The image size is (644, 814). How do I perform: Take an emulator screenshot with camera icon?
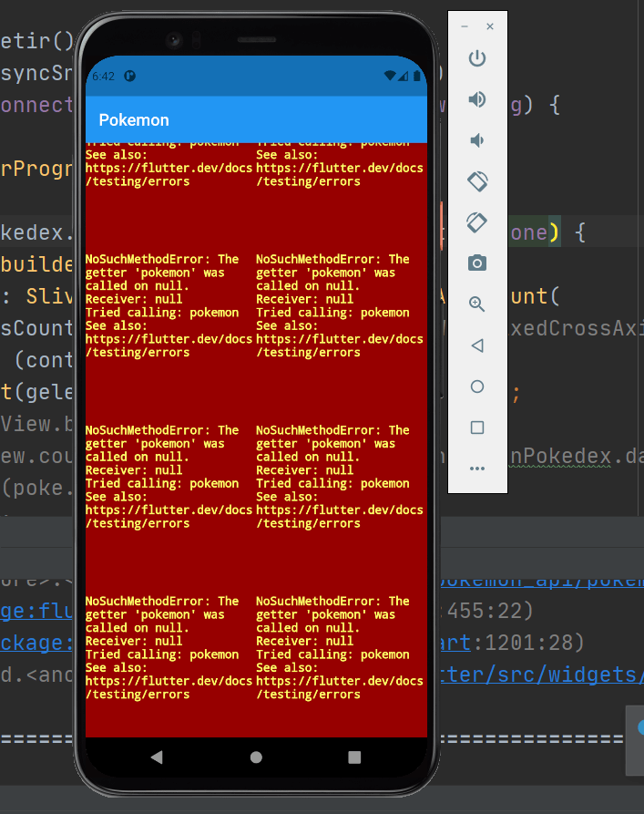pos(477,263)
